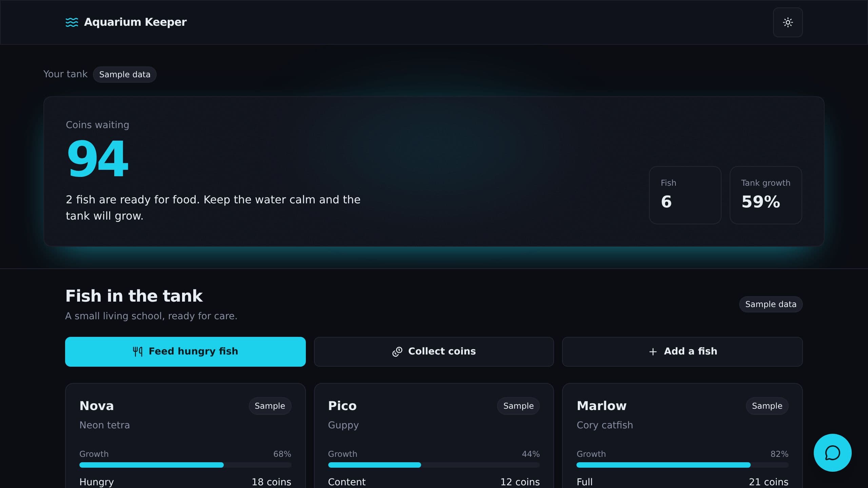Click the "Full" status on Marlow card
Viewport: 868px width, 488px height.
point(585,482)
